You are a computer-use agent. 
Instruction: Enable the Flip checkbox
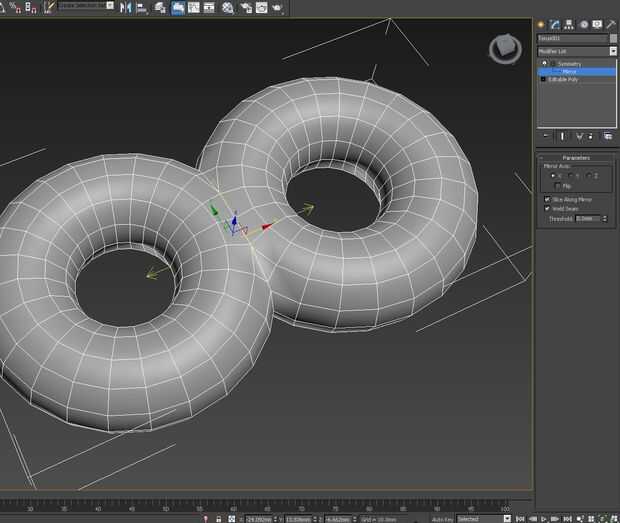(557, 185)
